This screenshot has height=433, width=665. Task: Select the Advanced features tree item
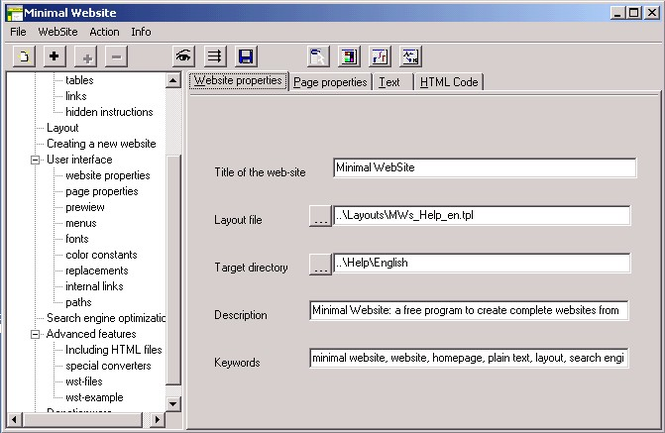91,334
